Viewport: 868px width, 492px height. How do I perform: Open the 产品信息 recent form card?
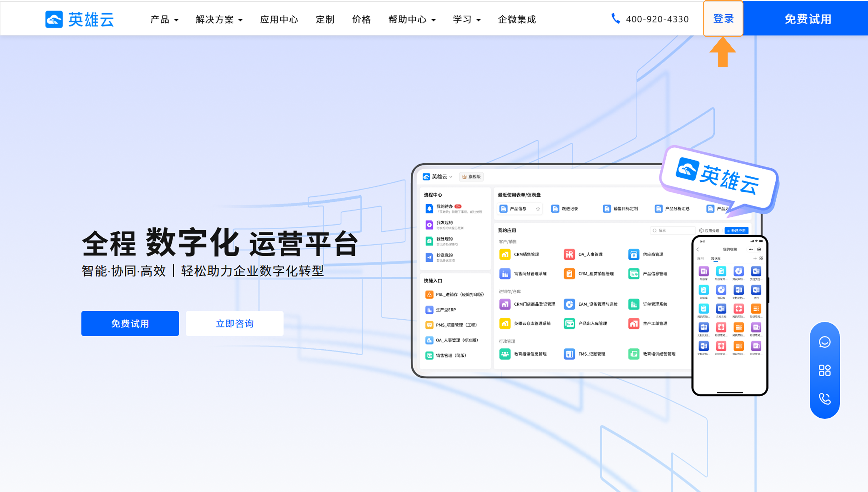tap(520, 209)
